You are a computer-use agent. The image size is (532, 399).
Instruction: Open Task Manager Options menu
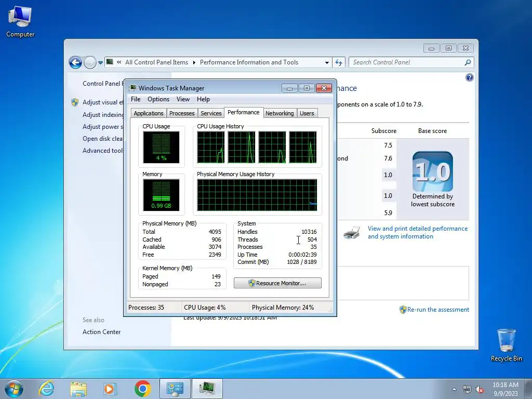point(158,99)
